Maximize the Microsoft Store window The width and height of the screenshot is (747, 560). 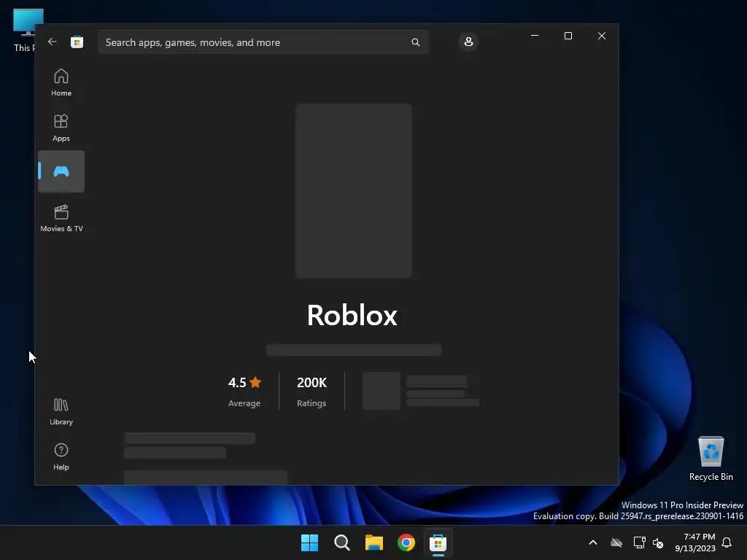point(568,36)
